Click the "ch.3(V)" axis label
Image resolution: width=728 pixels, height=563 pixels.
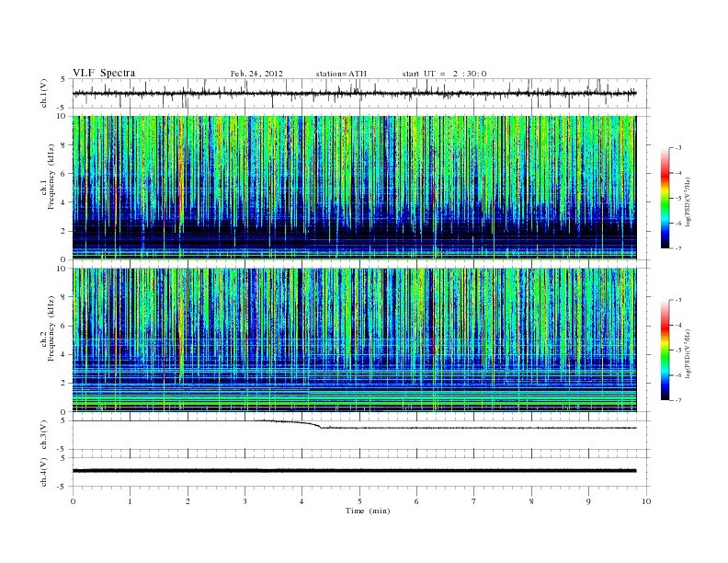(44, 435)
